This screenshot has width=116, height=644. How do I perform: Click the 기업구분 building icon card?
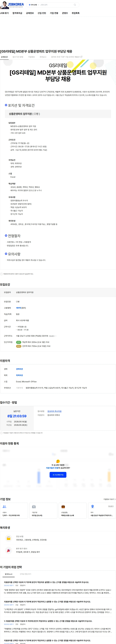[43, 510]
